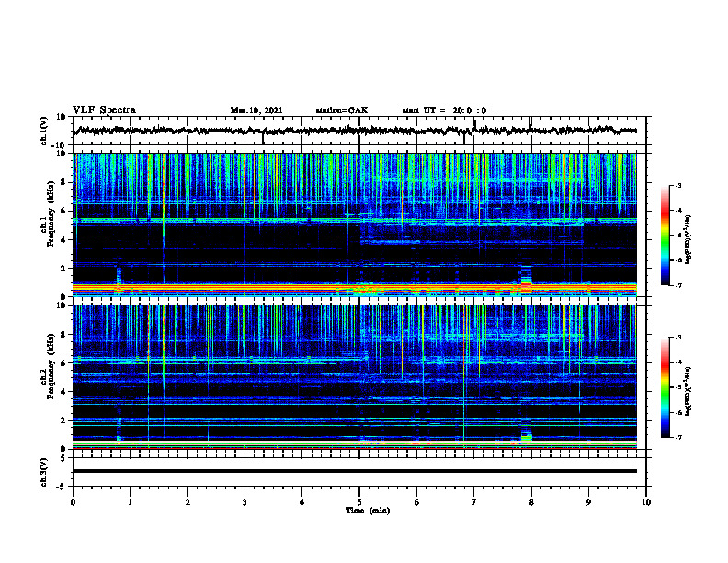The width and height of the screenshot is (728, 563).
Task: Click the ch.2 color scale bar
Action: click(665, 387)
